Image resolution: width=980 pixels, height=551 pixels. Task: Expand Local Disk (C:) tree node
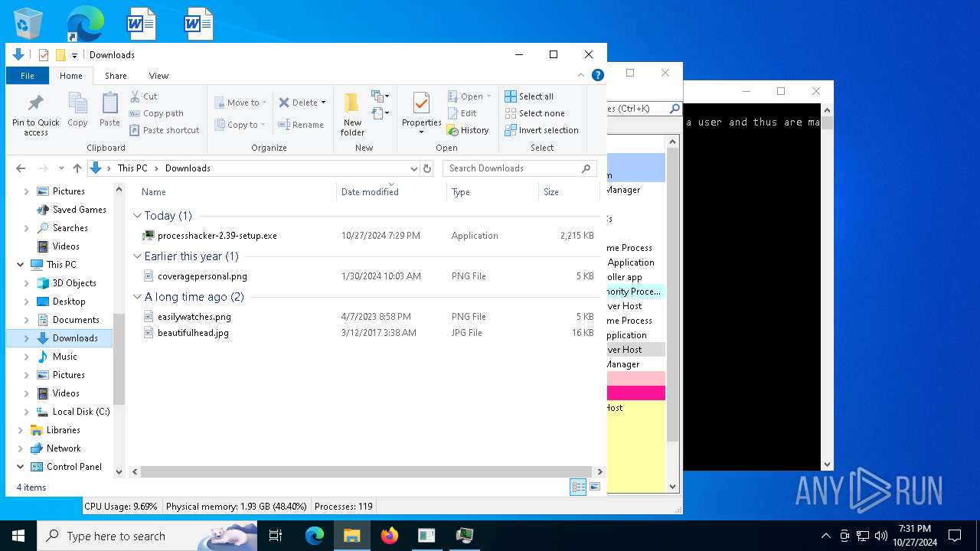click(27, 412)
